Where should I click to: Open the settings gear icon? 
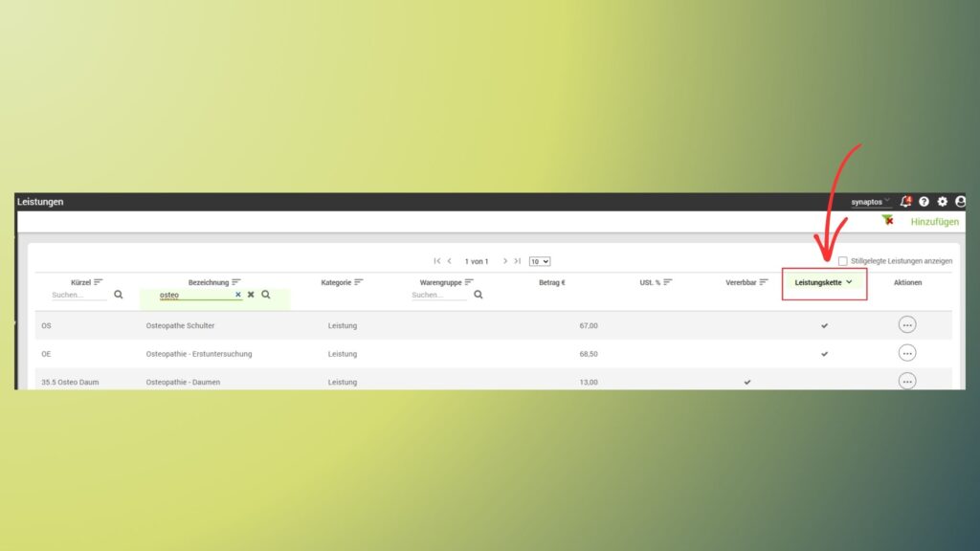click(943, 202)
